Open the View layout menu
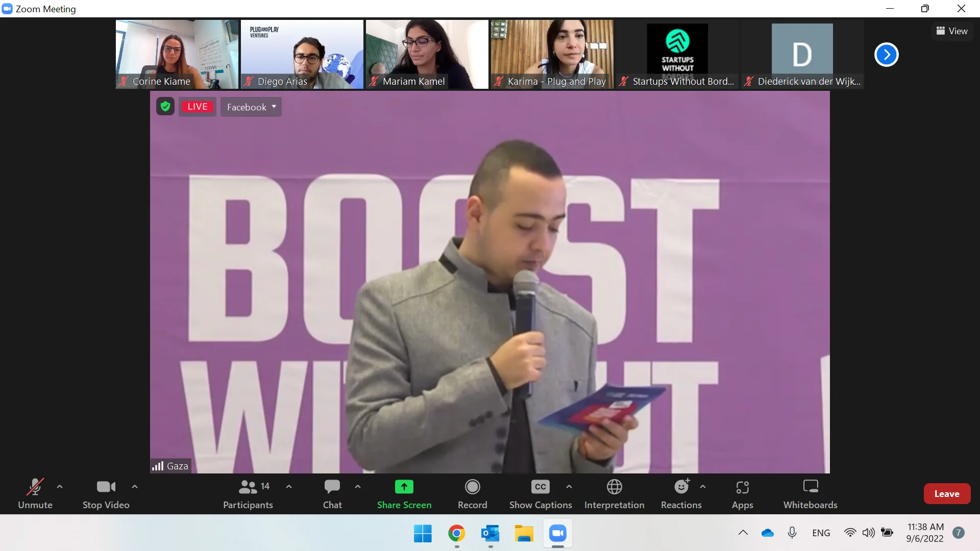The image size is (980, 551). tap(951, 31)
